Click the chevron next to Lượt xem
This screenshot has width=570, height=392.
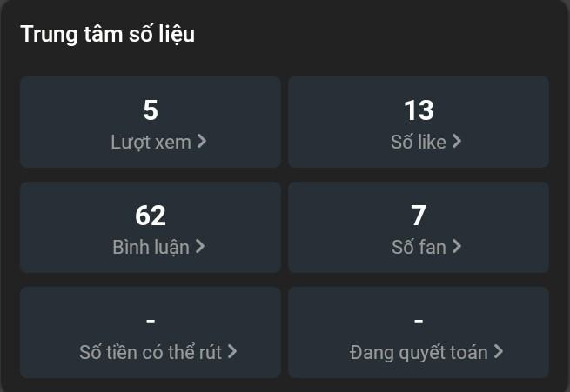202,142
